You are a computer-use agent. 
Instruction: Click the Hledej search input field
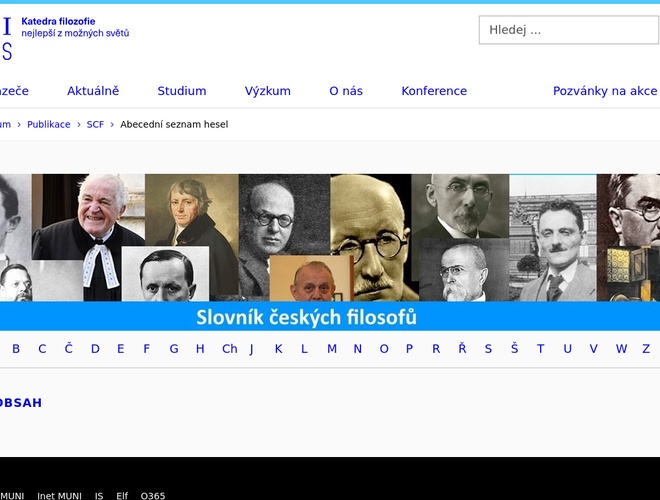568,30
